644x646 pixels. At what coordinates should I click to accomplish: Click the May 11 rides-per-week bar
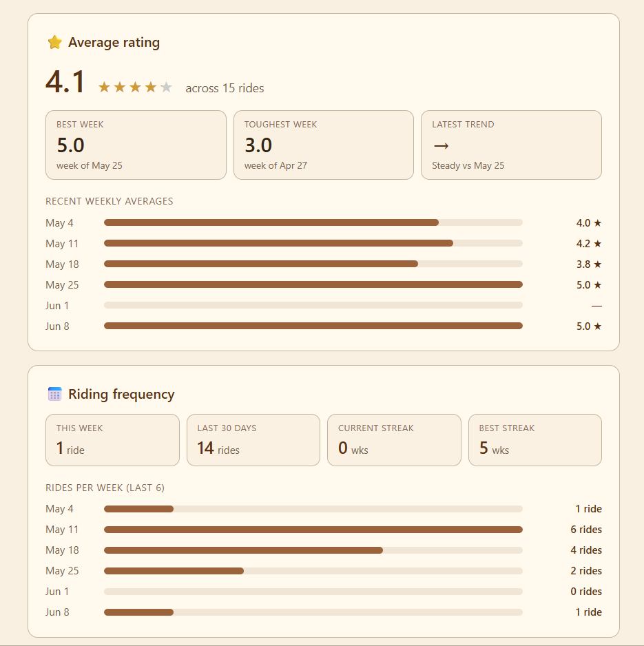313,530
